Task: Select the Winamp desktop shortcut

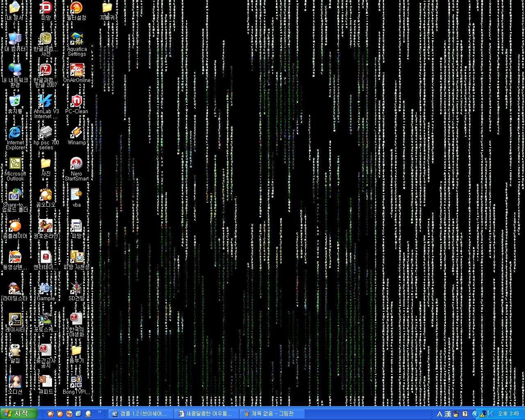Action: 77,135
